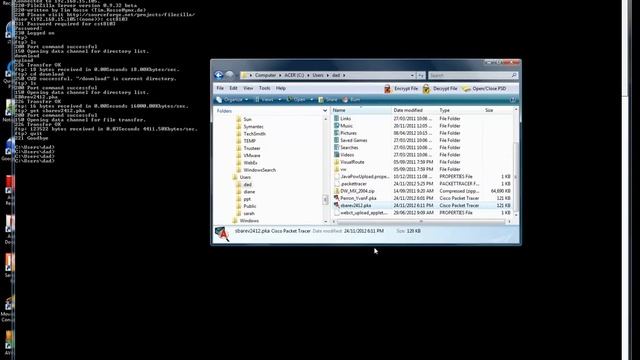The image size is (640, 360).
Task: Open the breadcrumb arrow after Users
Action: (x=327, y=75)
